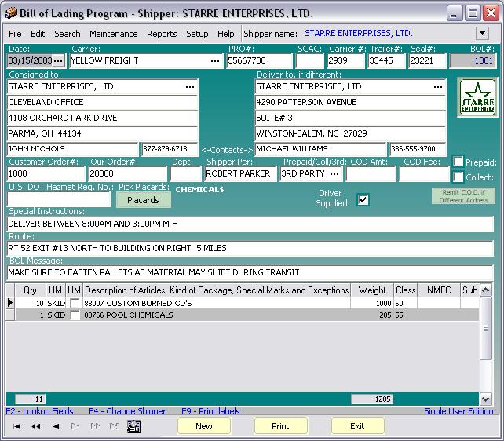Image resolution: width=504 pixels, height=441 pixels.
Task: Click the Exit button
Action: (357, 426)
